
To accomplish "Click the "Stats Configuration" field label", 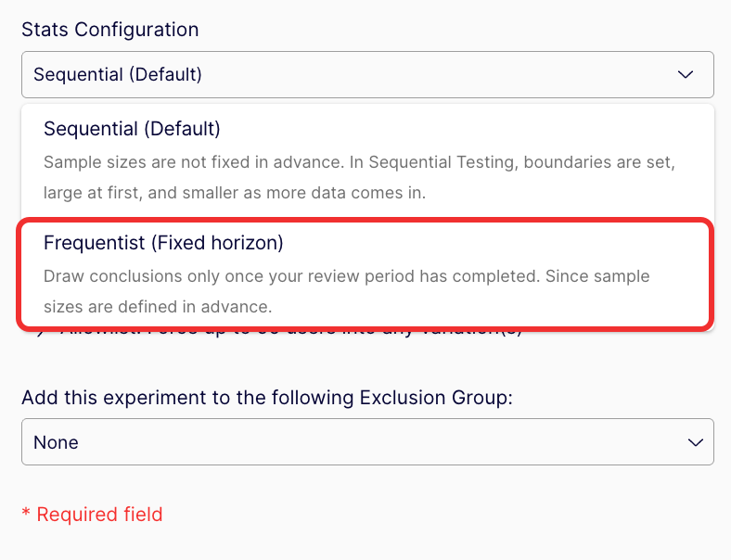I will 109,30.
